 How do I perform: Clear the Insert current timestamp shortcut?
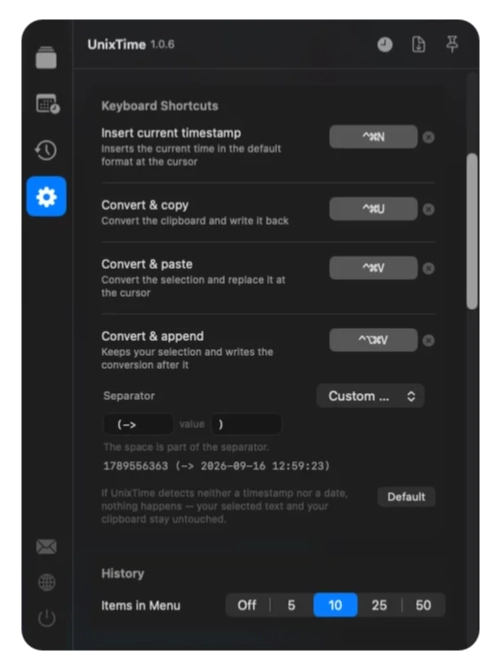pyautogui.click(x=428, y=137)
